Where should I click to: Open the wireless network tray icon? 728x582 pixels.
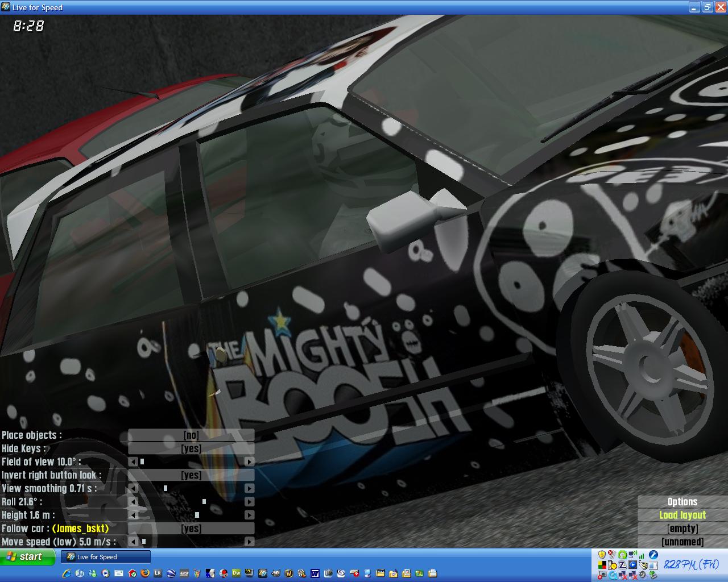click(x=632, y=555)
